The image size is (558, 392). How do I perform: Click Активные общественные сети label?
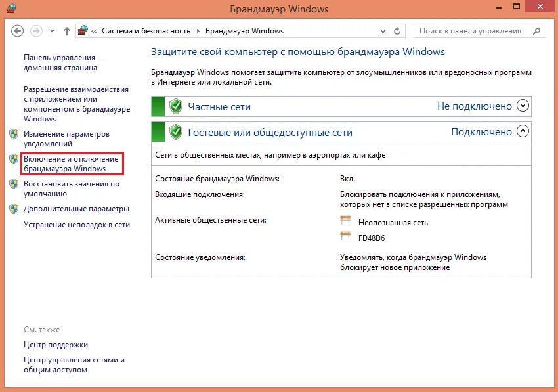211,220
